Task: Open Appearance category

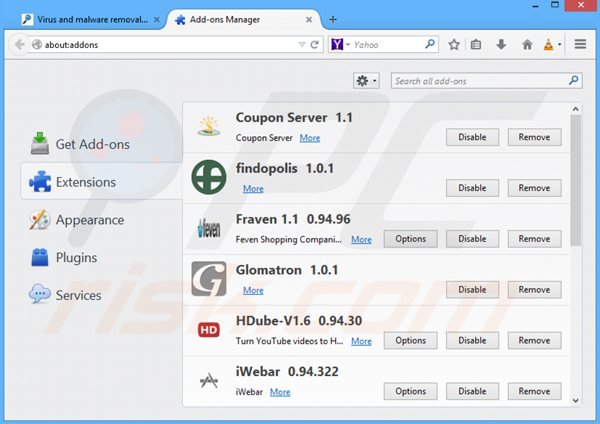Action: click(101, 220)
